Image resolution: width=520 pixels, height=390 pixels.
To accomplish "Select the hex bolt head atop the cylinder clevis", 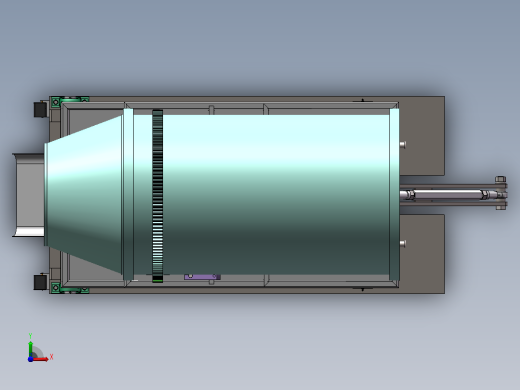I will (500, 179).
